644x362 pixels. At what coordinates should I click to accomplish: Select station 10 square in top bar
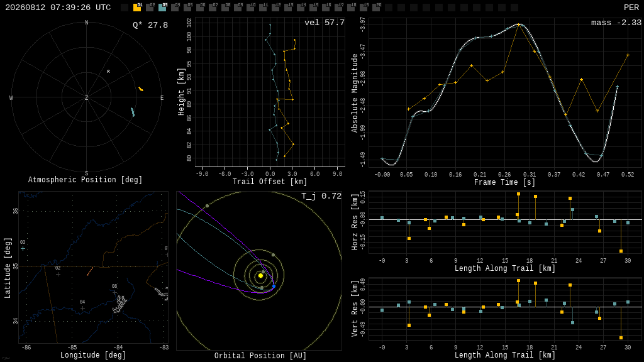(250, 8)
